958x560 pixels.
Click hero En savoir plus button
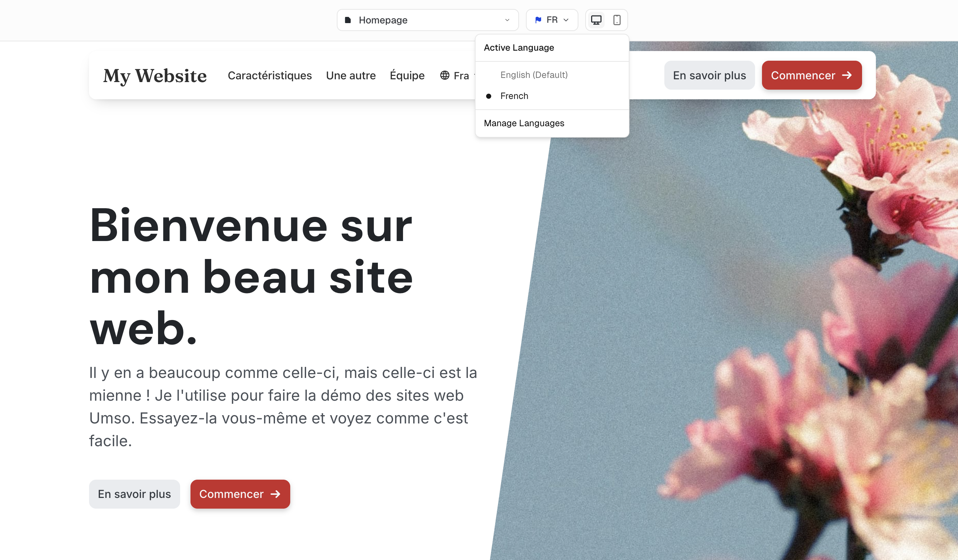point(134,493)
